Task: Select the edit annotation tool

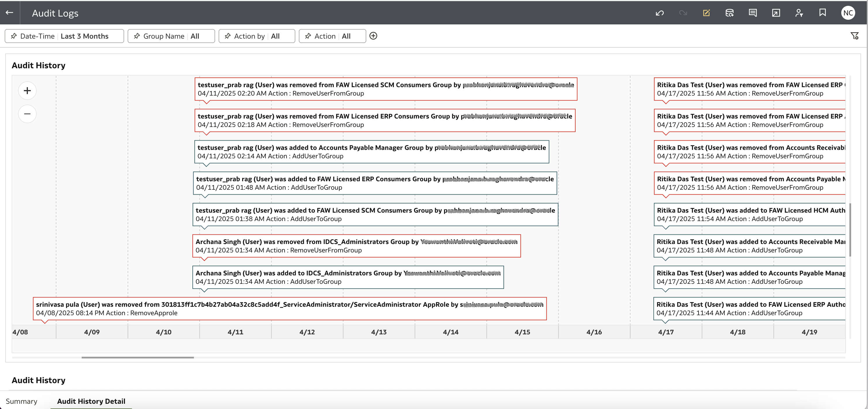Action: tap(707, 13)
